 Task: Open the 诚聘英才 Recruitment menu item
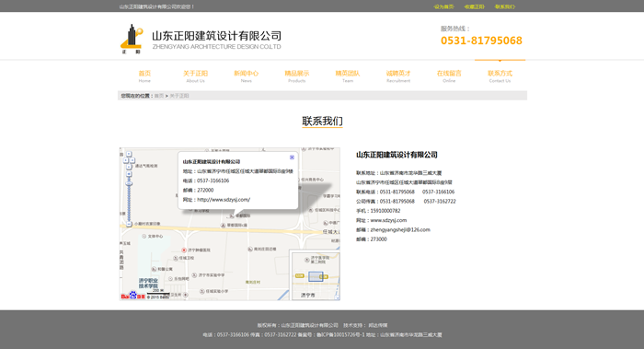tap(398, 76)
